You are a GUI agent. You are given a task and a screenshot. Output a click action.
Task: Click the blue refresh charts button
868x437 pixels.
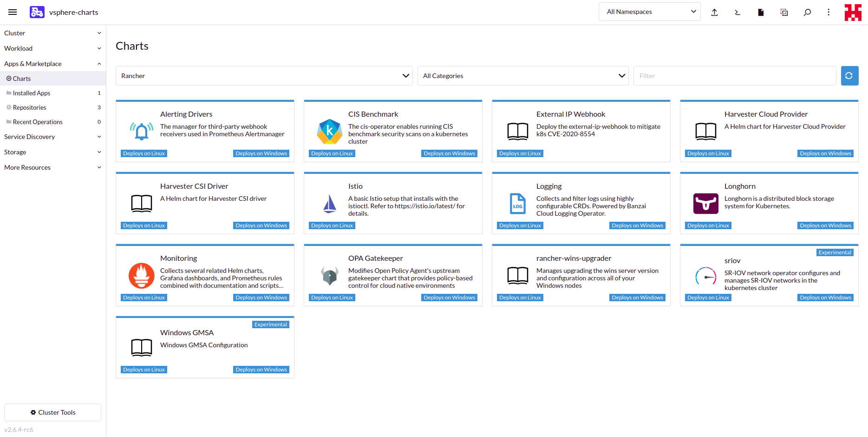pyautogui.click(x=849, y=76)
